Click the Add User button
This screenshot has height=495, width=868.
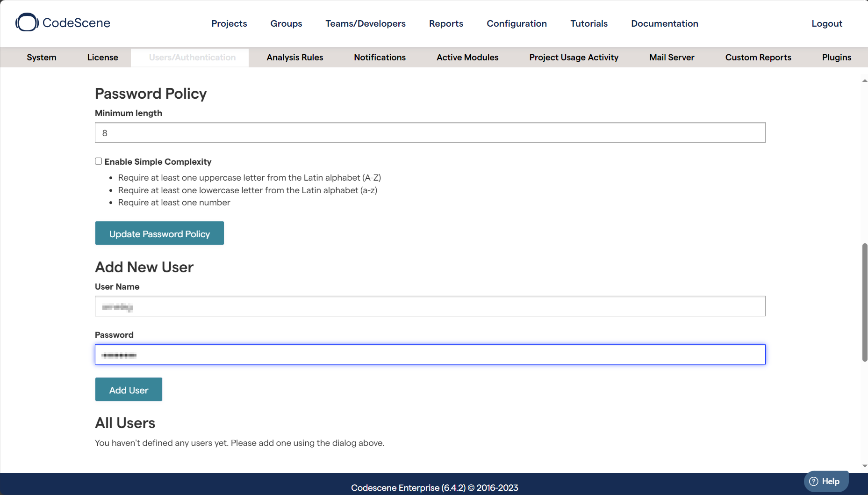pyautogui.click(x=129, y=389)
